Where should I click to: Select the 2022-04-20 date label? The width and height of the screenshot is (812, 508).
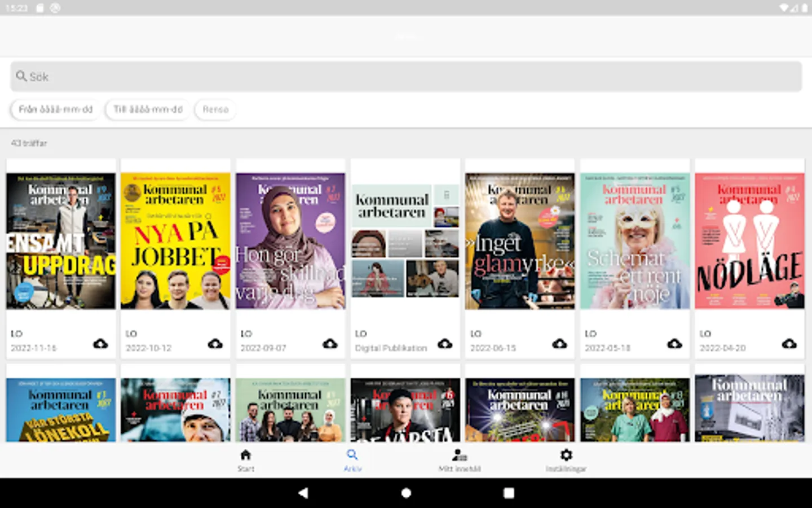point(722,348)
